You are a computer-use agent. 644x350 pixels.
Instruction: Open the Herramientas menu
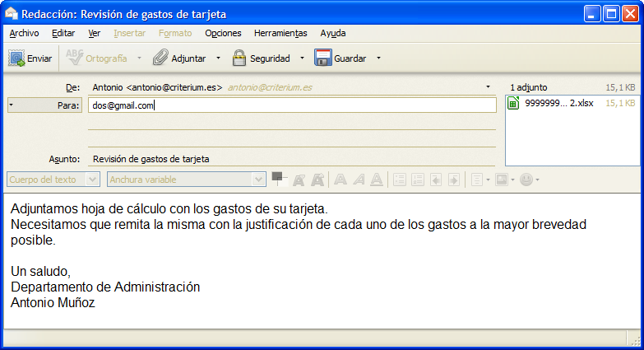click(280, 33)
